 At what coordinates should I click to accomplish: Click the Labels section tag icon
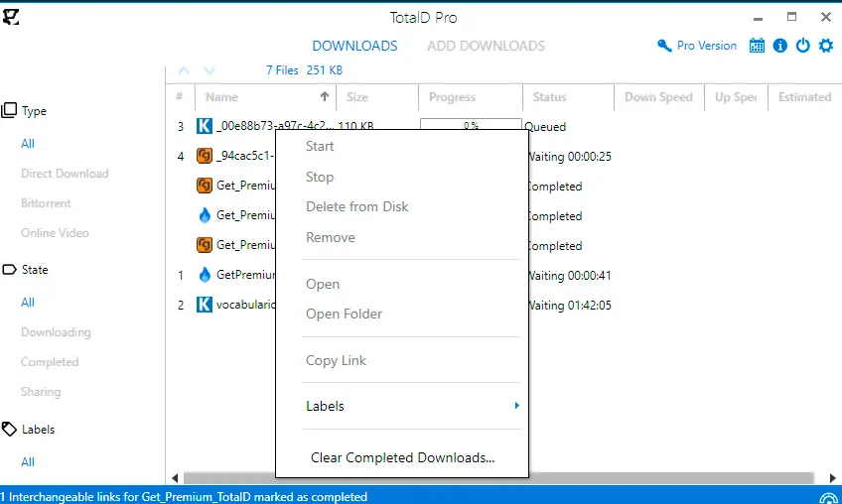(x=9, y=429)
